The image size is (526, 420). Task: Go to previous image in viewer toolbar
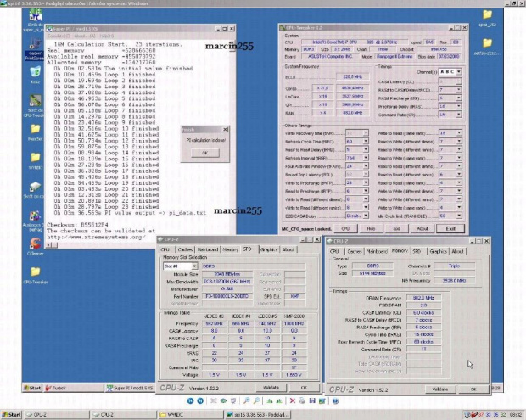[x=190, y=400]
